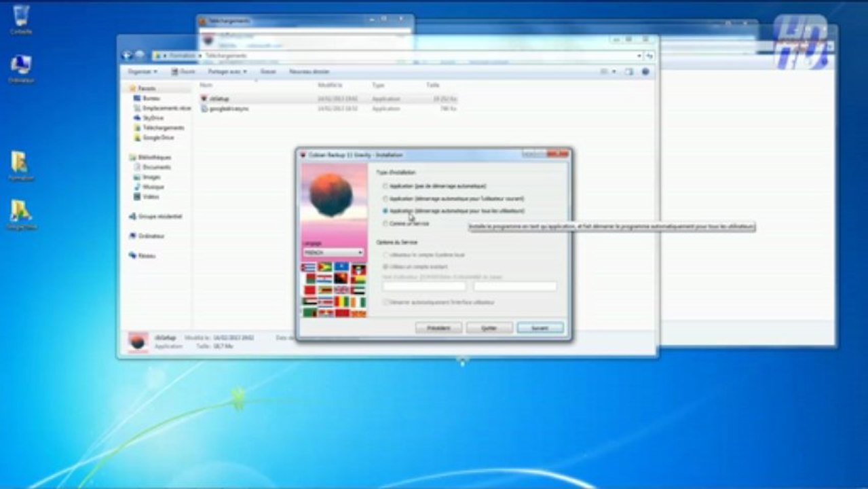Click the Vidéos library icon
This screenshot has width=868, height=489.
point(137,196)
